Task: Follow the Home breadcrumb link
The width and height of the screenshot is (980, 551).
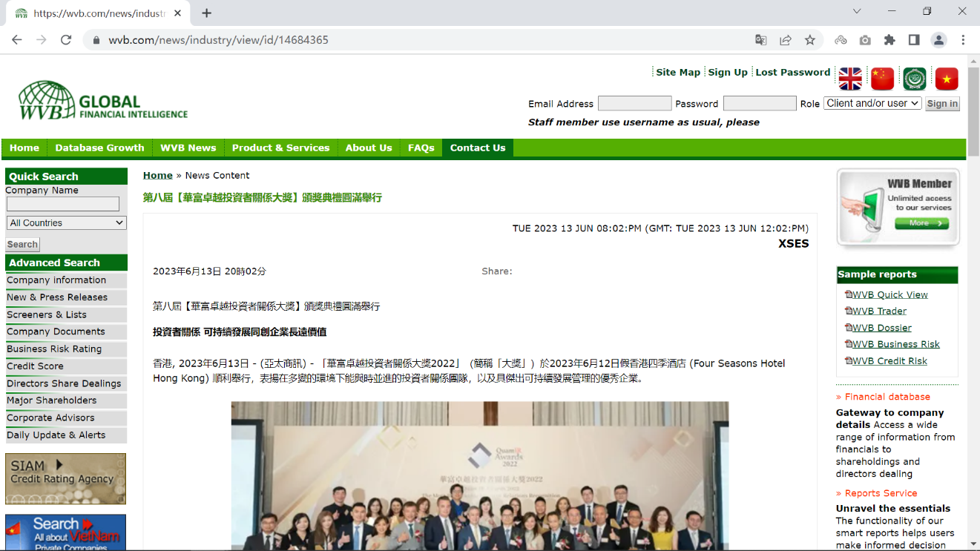Action: [x=157, y=175]
